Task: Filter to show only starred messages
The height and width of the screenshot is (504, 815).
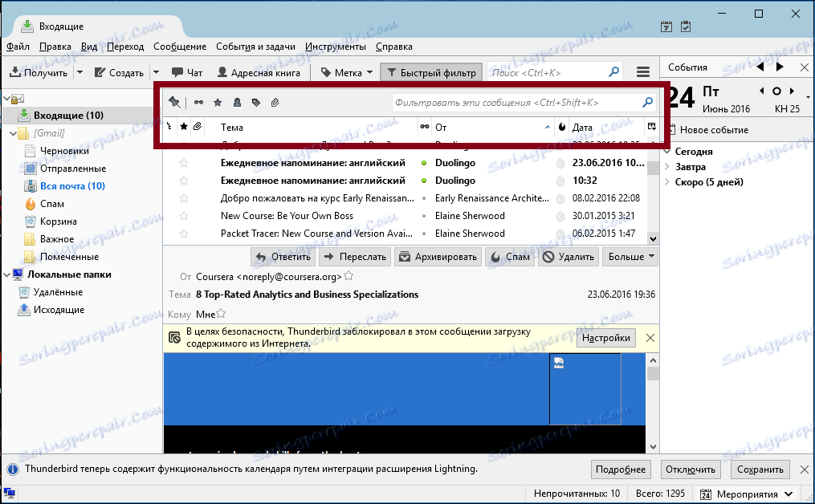Action: [218, 103]
